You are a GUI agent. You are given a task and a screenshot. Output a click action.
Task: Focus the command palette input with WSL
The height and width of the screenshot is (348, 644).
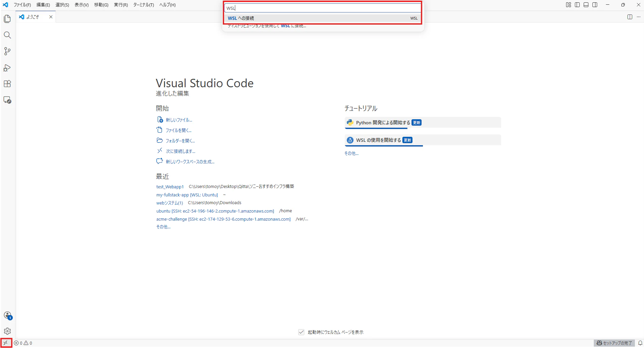tap(323, 8)
